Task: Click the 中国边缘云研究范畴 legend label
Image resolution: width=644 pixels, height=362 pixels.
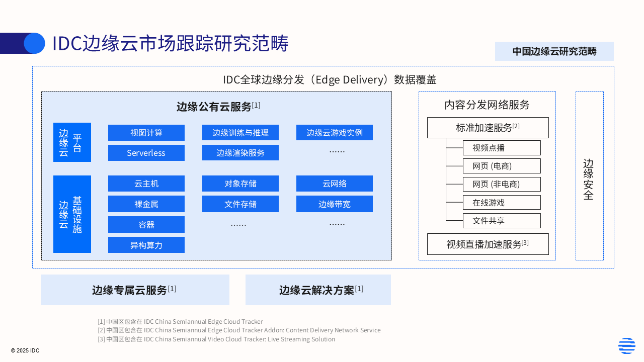Action: pyautogui.click(x=554, y=51)
